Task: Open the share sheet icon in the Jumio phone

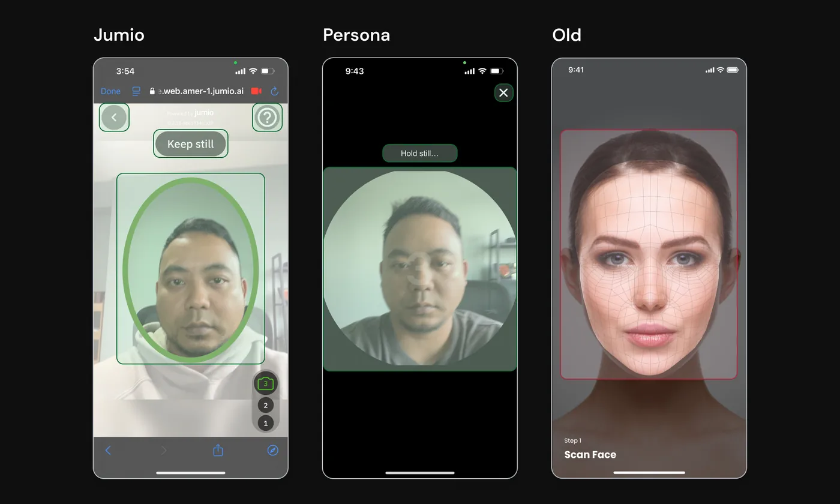Action: click(x=218, y=450)
